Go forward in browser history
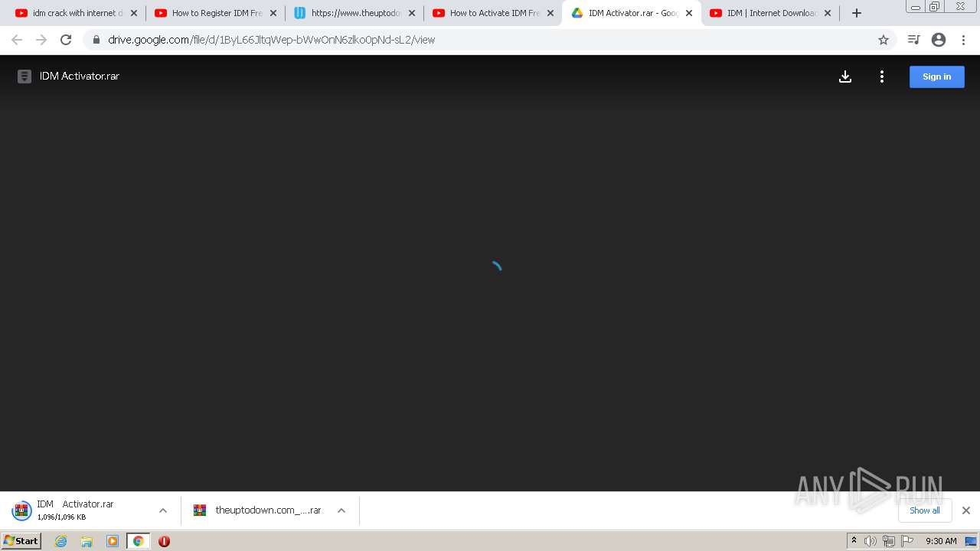This screenshot has height=551, width=980. tap(41, 40)
